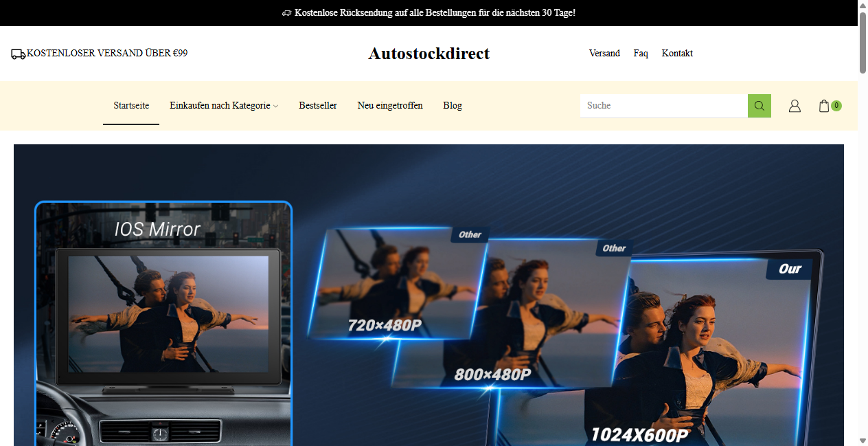Click the scrollbar down arrow
The image size is (868, 446).
[x=863, y=441]
